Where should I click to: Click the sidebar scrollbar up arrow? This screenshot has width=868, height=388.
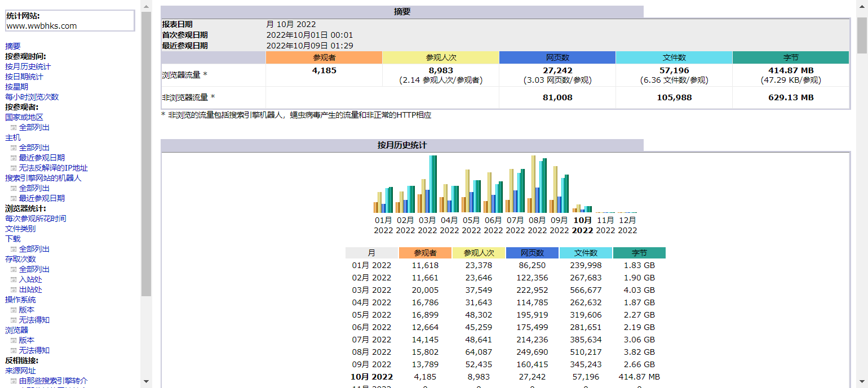(x=147, y=6)
